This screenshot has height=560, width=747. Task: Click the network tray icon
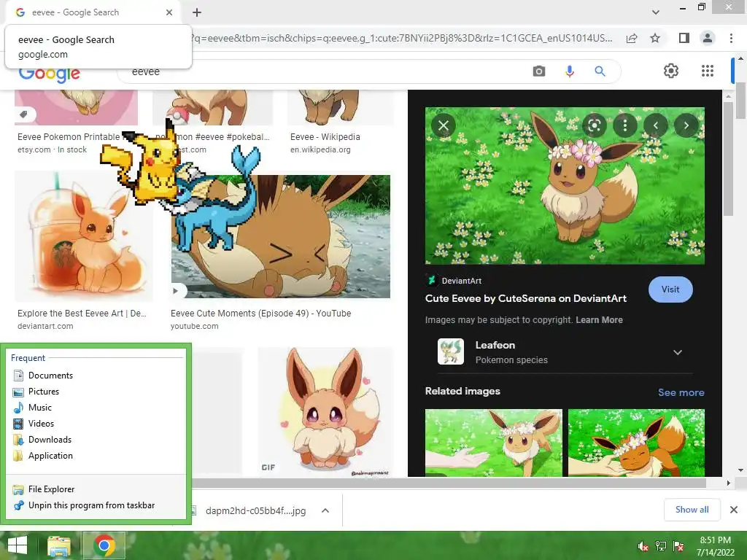(x=661, y=546)
